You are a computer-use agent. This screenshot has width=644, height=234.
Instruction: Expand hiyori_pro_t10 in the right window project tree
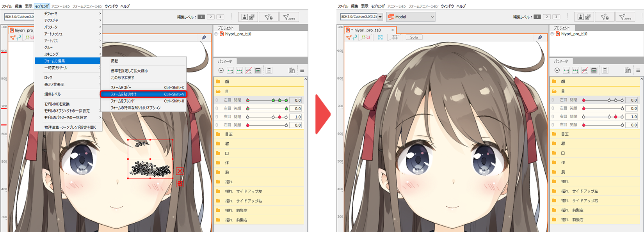pos(552,34)
